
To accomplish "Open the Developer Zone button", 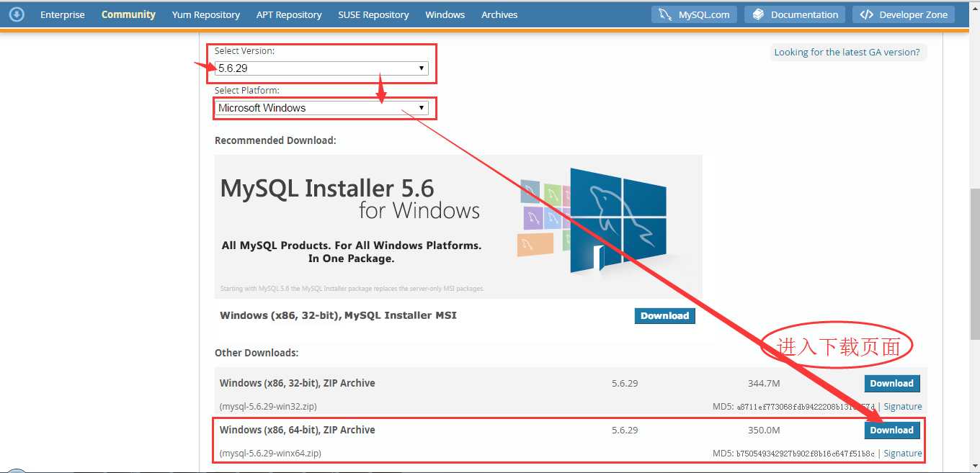I will pyautogui.click(x=904, y=14).
